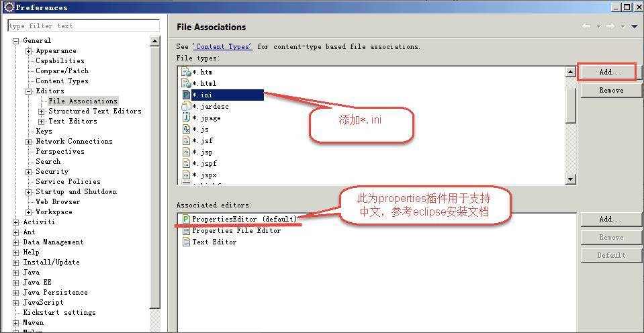Collapse the Editors tree node
Viewport: 644px width, 333px height.
click(x=29, y=91)
